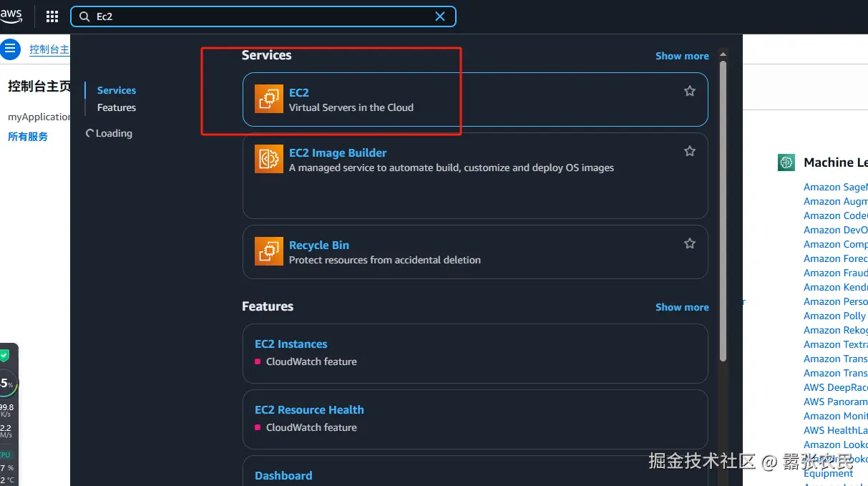Open 控制台主页 breadcrumb link
Image resolution: width=868 pixels, height=486 pixels.
pos(49,49)
